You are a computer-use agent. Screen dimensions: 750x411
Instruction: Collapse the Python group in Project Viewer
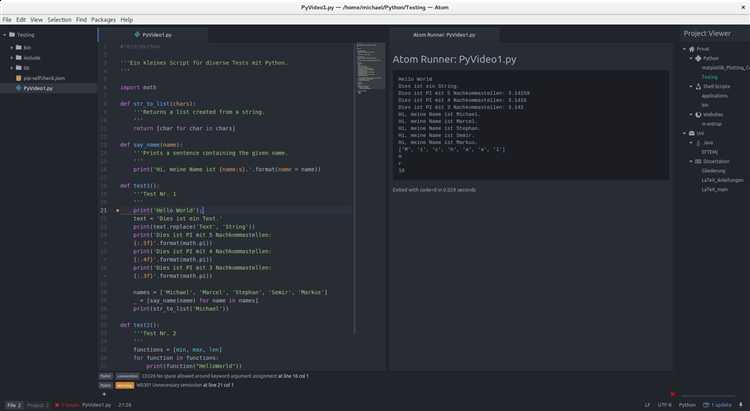[x=691, y=58]
